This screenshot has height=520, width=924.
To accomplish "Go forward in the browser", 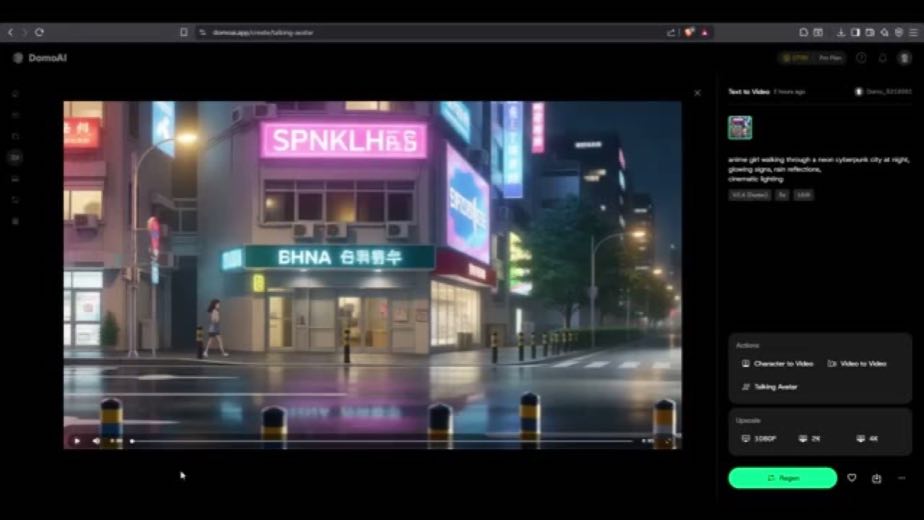I will coord(24,32).
